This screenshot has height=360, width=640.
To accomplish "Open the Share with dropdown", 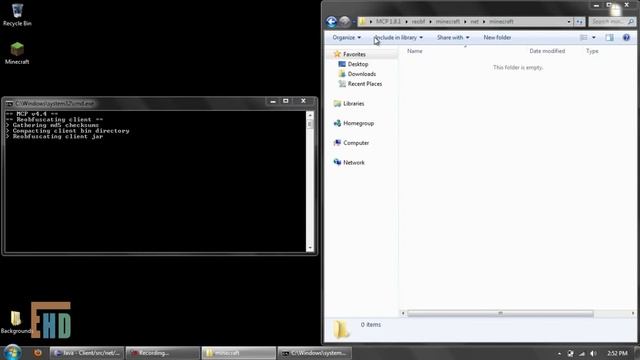I will (453, 38).
